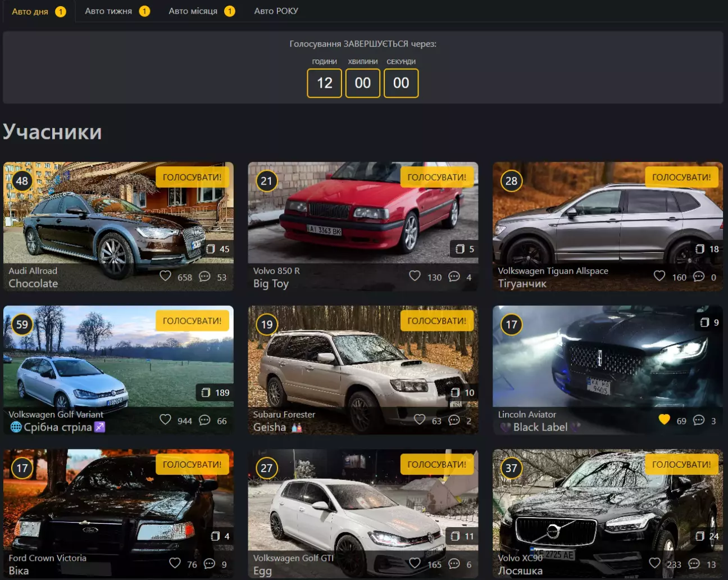728x580 pixels.
Task: Vote for the Volvo XC90 Лосяшка
Action: coord(681,464)
